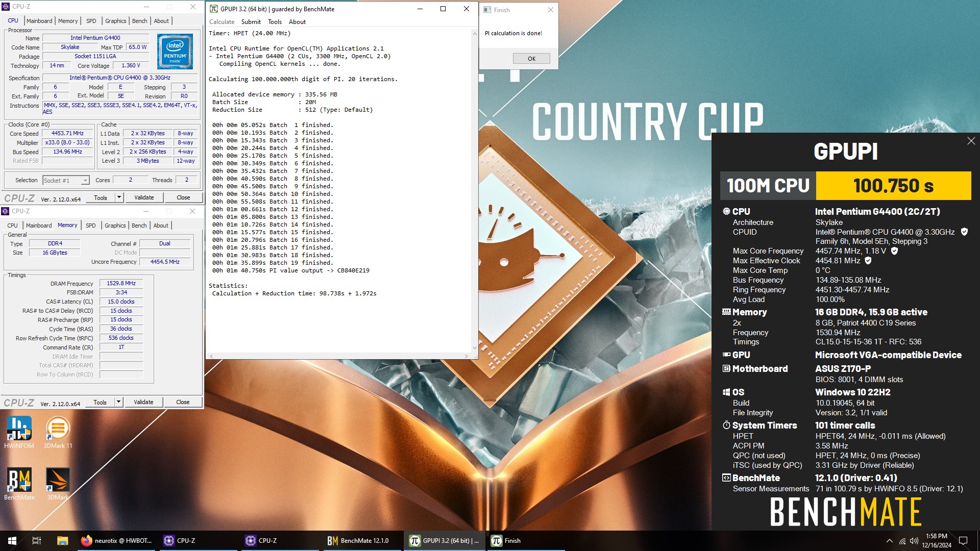The width and height of the screenshot is (980, 551).
Task: Click Close button in top CPU-Z window
Action: coord(183,197)
